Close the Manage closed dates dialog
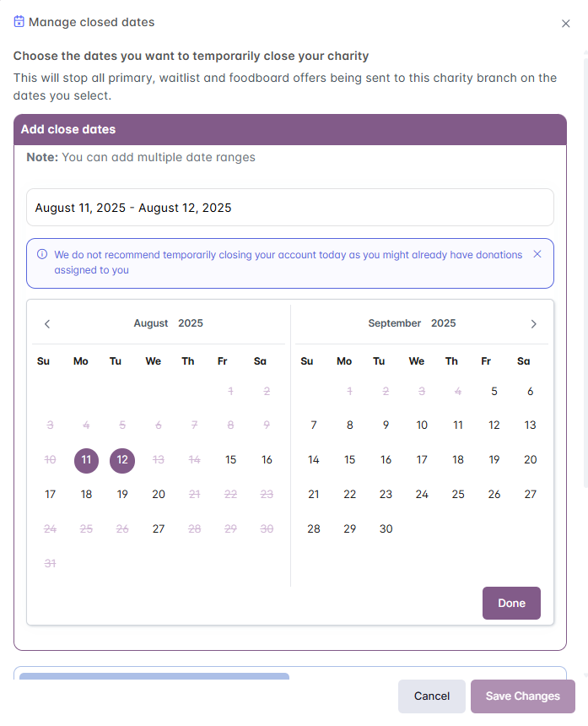This screenshot has height=726, width=588. pos(566,24)
